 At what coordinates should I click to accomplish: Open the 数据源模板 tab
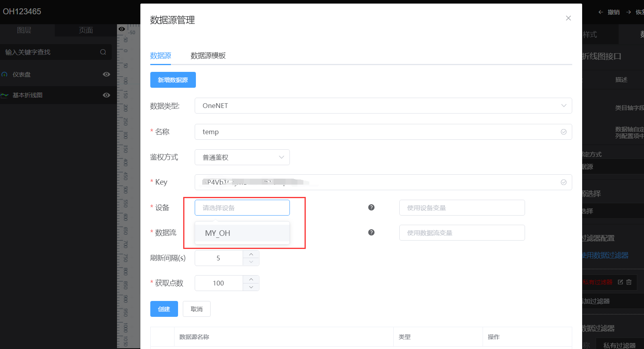208,56
